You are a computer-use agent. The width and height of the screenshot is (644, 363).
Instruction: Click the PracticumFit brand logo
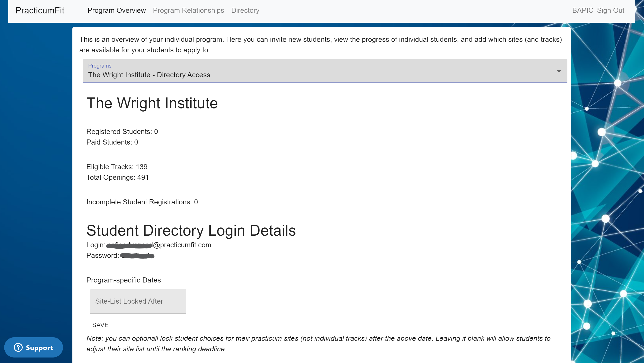[x=40, y=11]
